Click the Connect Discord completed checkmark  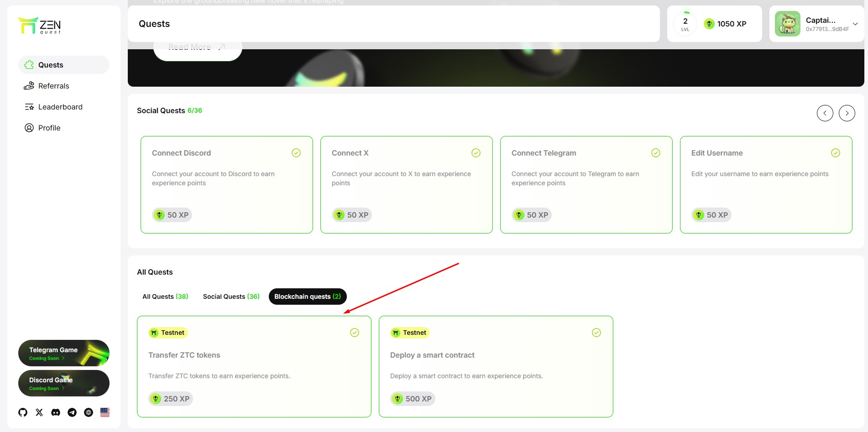click(296, 153)
